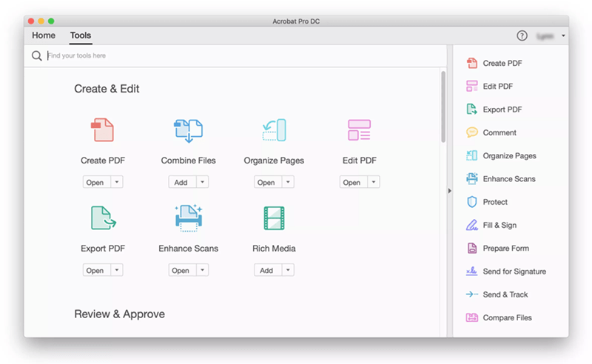
Task: Expand the Edit PDF Open dropdown arrow
Action: 374,182
